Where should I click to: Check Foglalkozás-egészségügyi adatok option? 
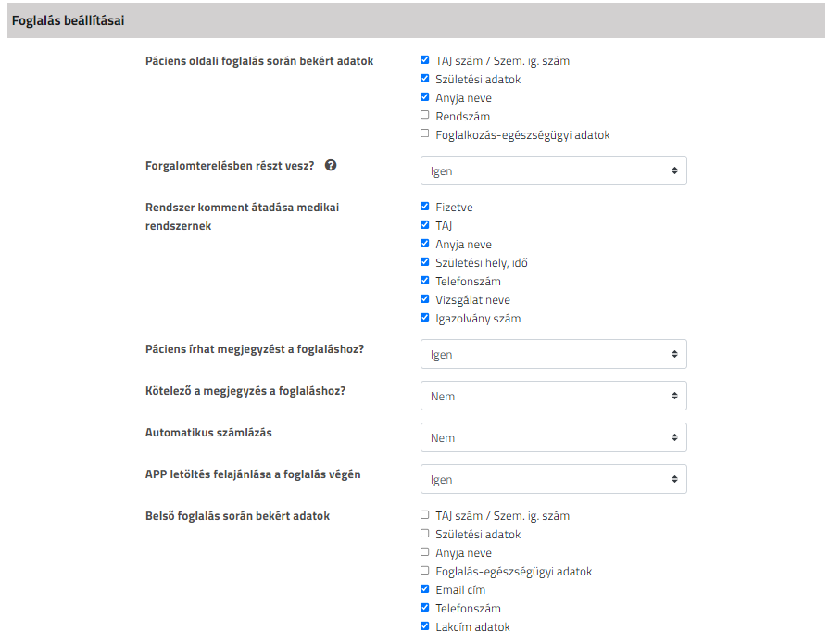(424, 133)
